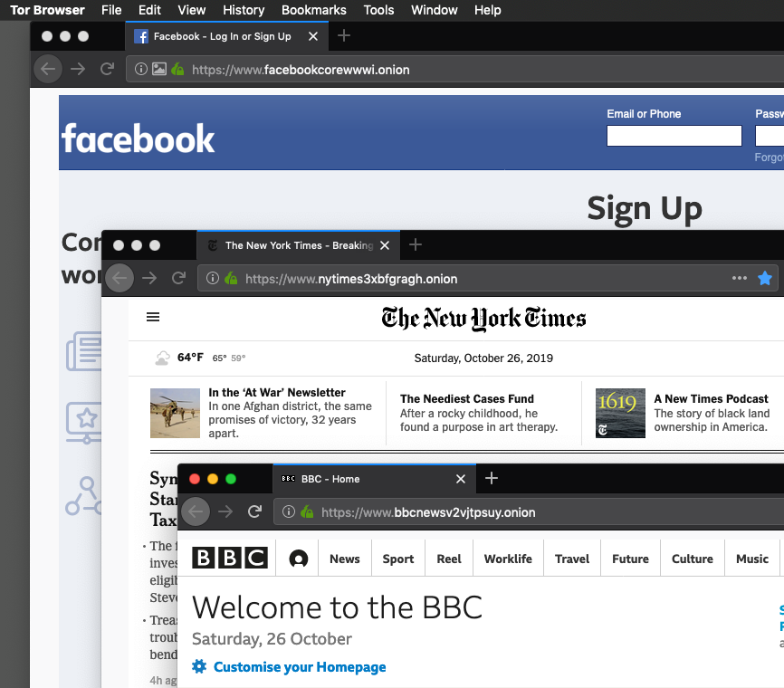Toggle the blue bookmark star for NYTimes page
This screenshot has height=688, width=784.
765,278
